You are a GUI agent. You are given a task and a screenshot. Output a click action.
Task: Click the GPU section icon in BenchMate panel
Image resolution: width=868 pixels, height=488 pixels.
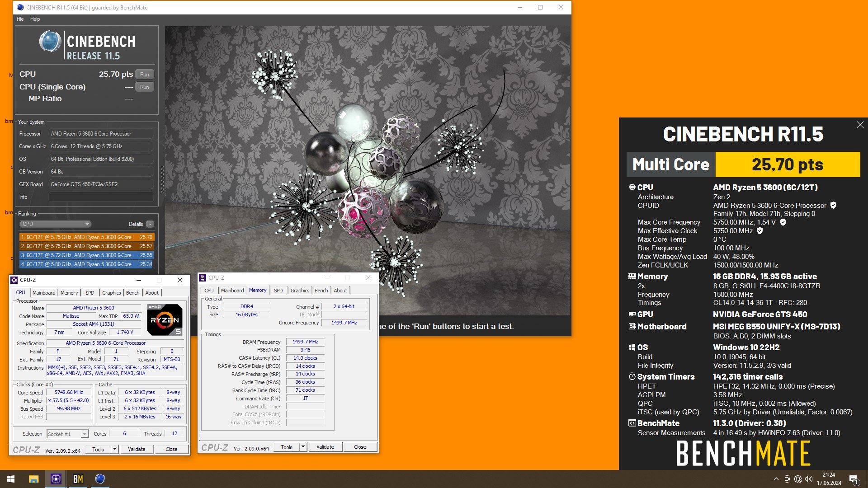point(632,314)
